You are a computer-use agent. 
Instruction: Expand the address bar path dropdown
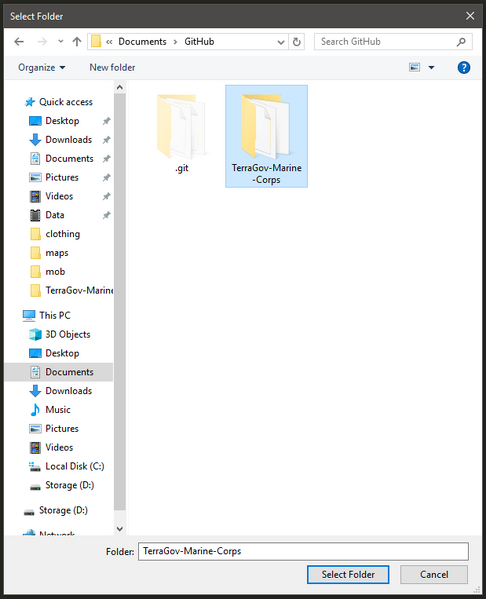[x=281, y=42]
